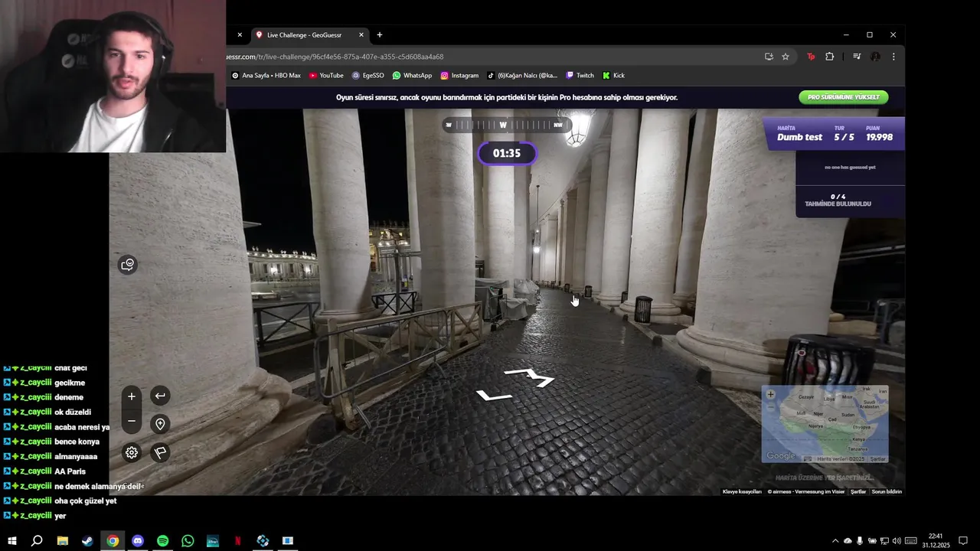Open Windows search from the taskbar
This screenshot has width=980, height=551.
pos(37,541)
